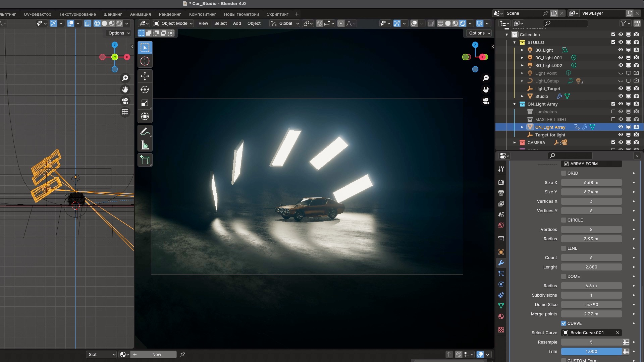Expand the CAMERA collection
The height and width of the screenshot is (362, 644).
click(515, 142)
